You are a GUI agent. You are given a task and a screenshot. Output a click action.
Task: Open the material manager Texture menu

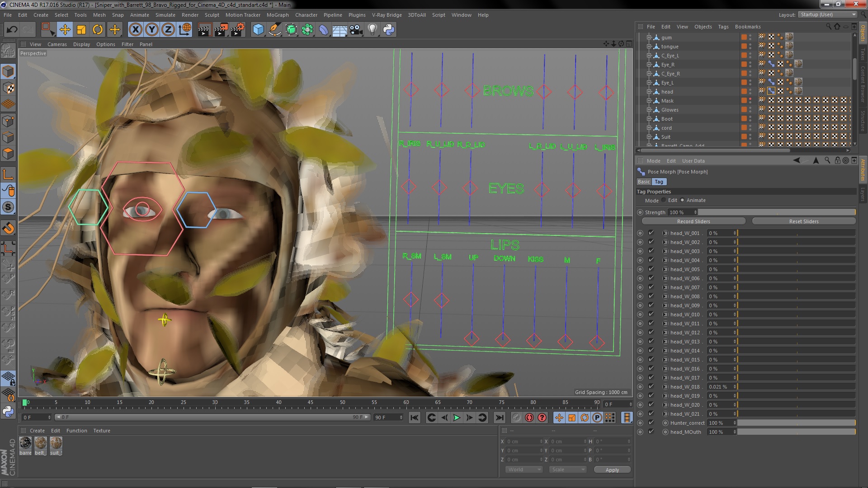(x=102, y=431)
